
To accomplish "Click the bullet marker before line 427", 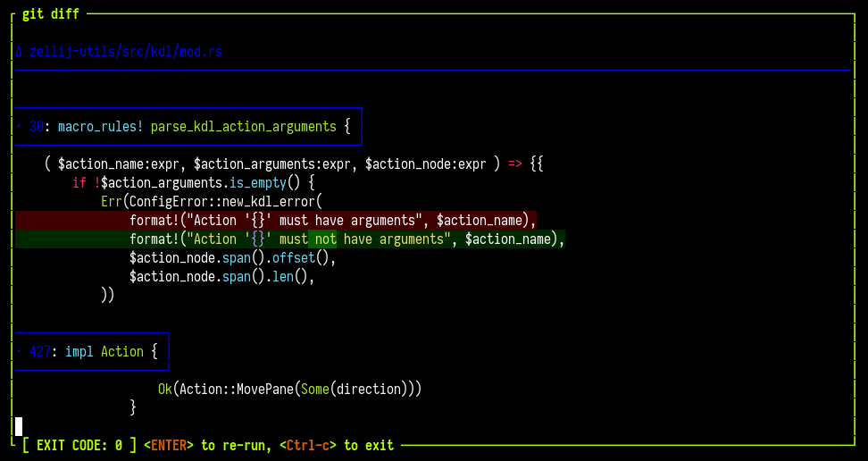I will pyautogui.click(x=19, y=352).
